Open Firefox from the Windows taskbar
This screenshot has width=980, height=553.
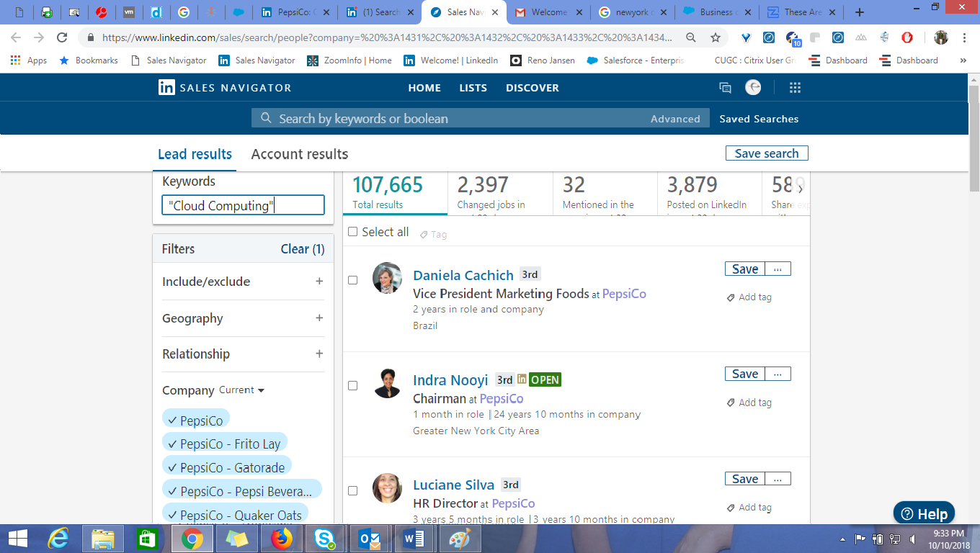point(281,539)
